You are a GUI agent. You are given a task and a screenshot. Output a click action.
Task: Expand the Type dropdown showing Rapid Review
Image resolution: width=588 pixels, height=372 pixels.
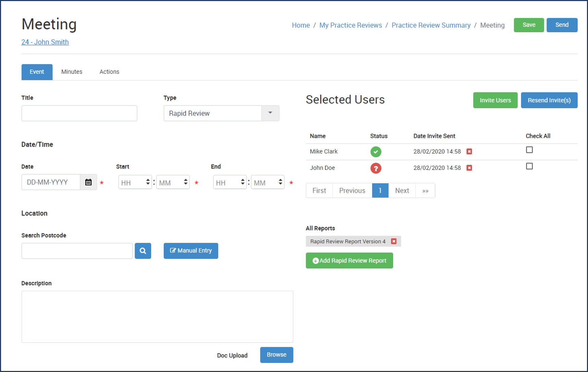point(270,113)
